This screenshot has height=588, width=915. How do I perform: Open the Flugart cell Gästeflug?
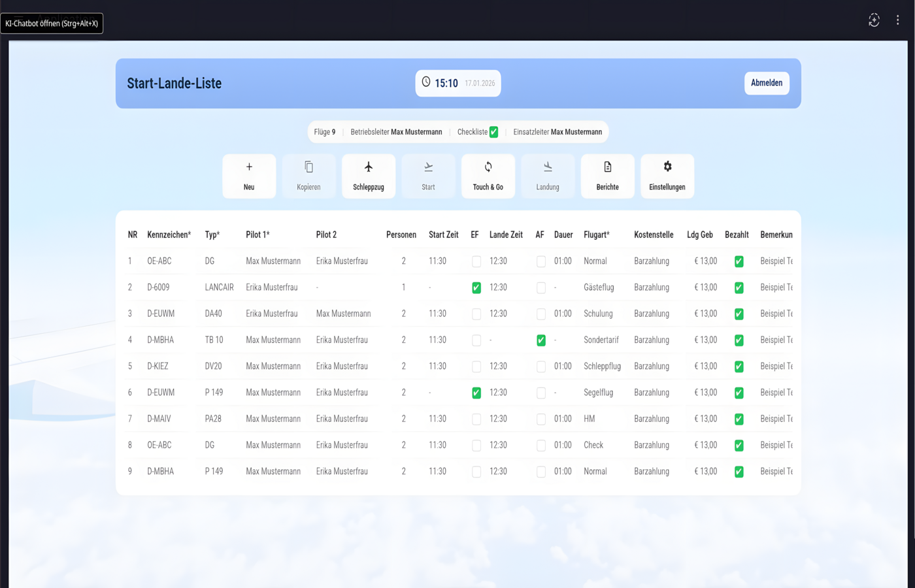click(x=599, y=287)
